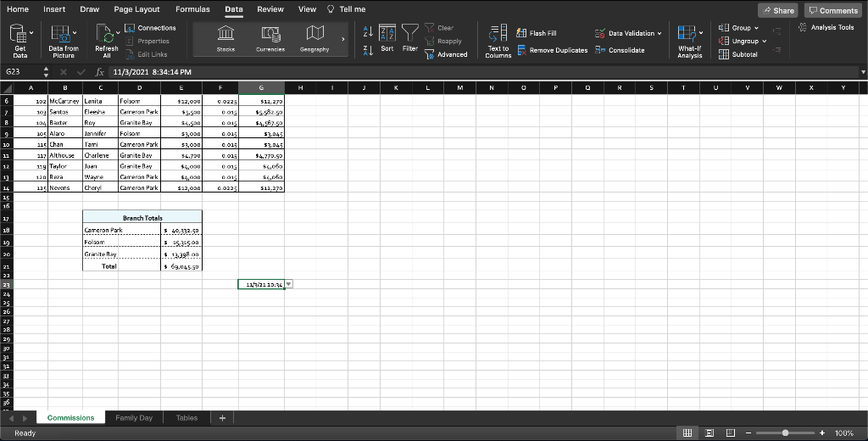Expand the Ungroup dropdown arrow
The height and width of the screenshot is (441, 868).
764,41
